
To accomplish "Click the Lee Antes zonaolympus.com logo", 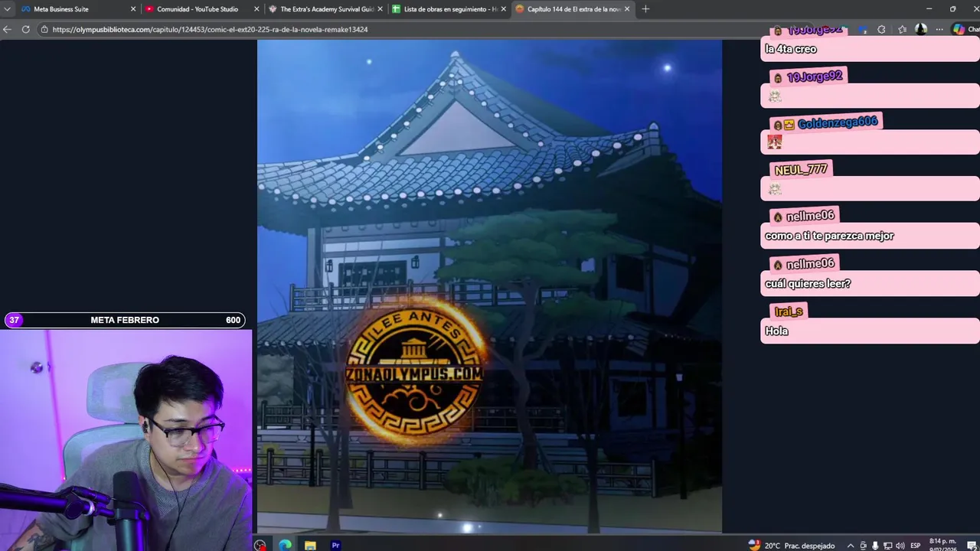I will click(415, 372).
